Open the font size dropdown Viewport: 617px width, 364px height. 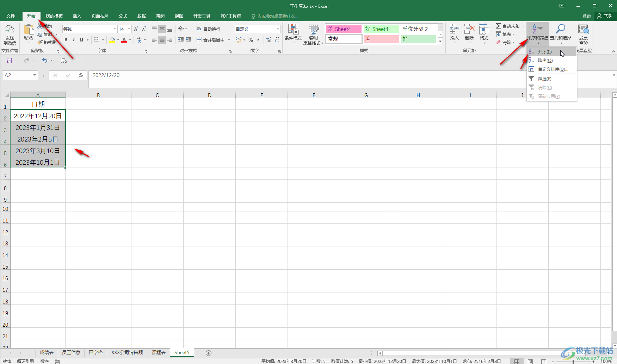tap(129, 29)
